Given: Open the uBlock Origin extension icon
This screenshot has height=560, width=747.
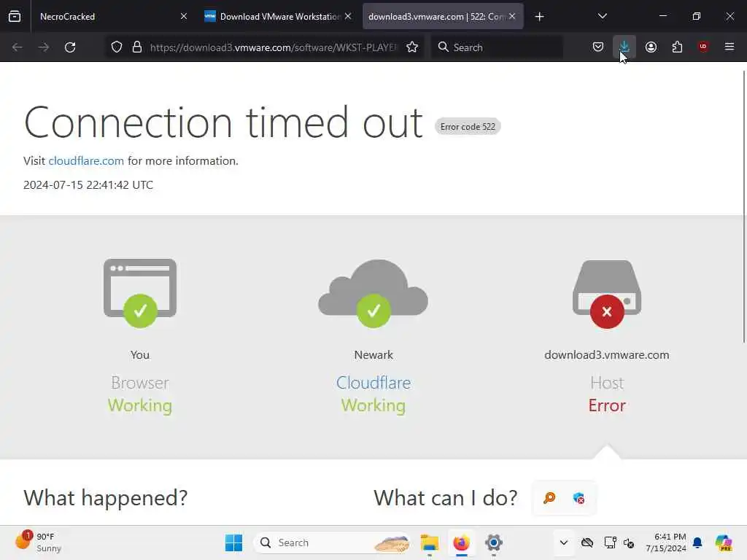Looking at the screenshot, I should (x=703, y=47).
